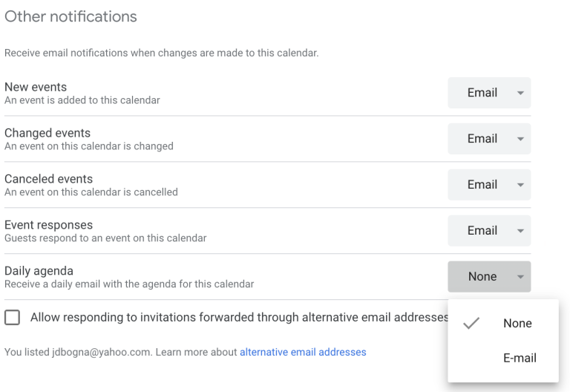Screen dimensions: 570x392
Task: Click the checkmark icon next to None option
Action: (471, 324)
